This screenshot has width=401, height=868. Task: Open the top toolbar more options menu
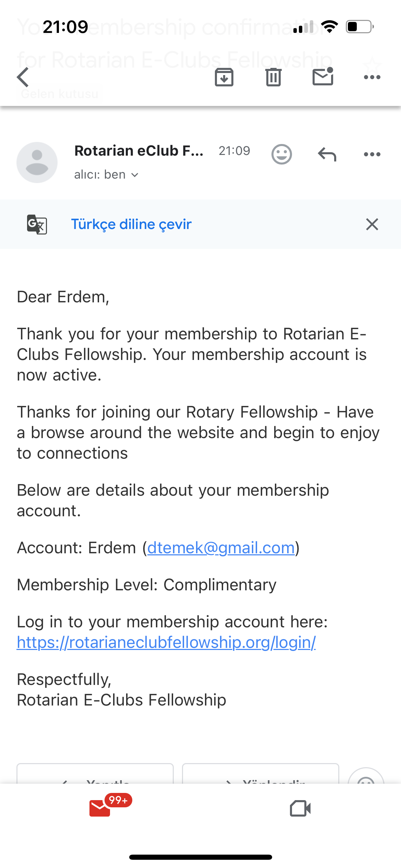372,77
